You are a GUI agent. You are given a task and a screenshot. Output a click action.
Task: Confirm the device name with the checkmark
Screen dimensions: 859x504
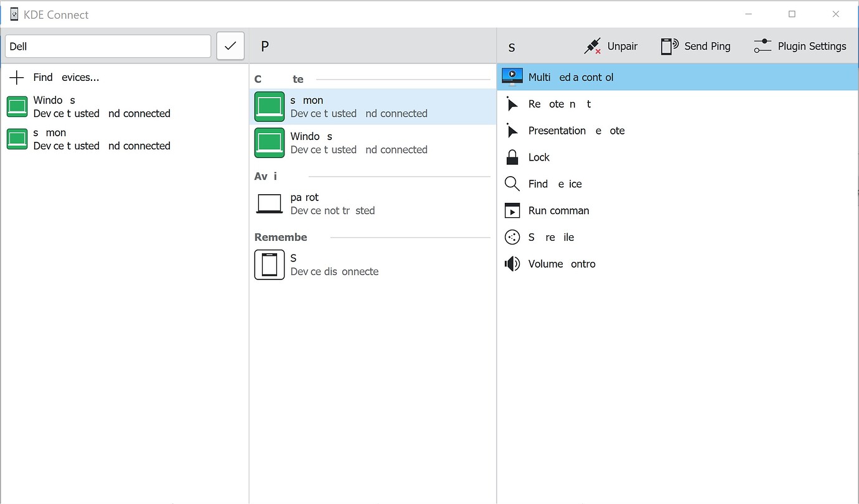pyautogui.click(x=230, y=45)
